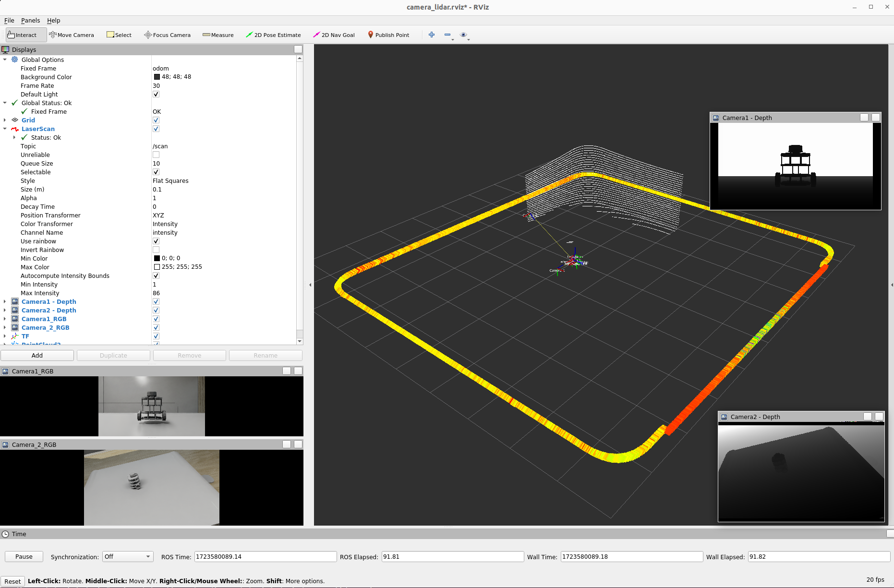Click the Time panel clock icon

pos(5,534)
